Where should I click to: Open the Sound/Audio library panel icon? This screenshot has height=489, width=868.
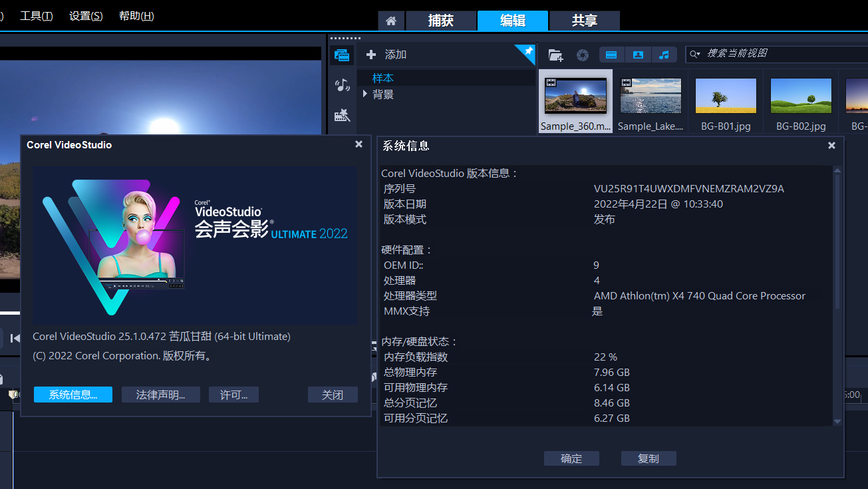(x=343, y=85)
